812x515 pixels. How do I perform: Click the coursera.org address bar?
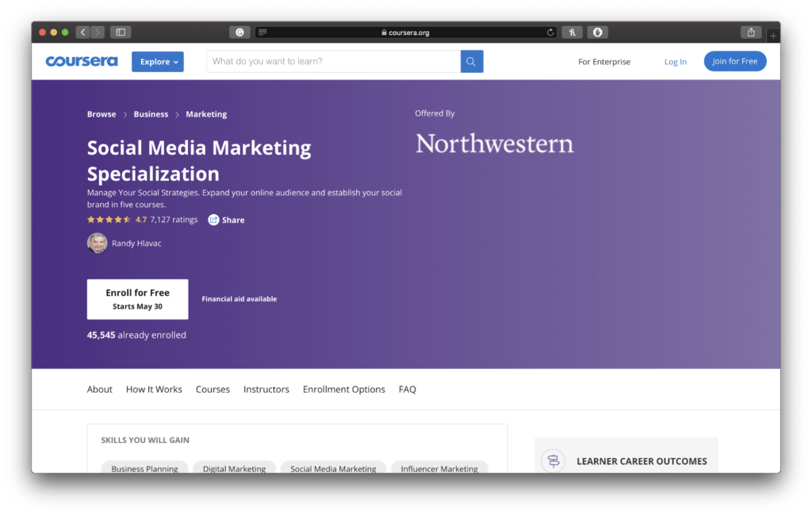[405, 32]
